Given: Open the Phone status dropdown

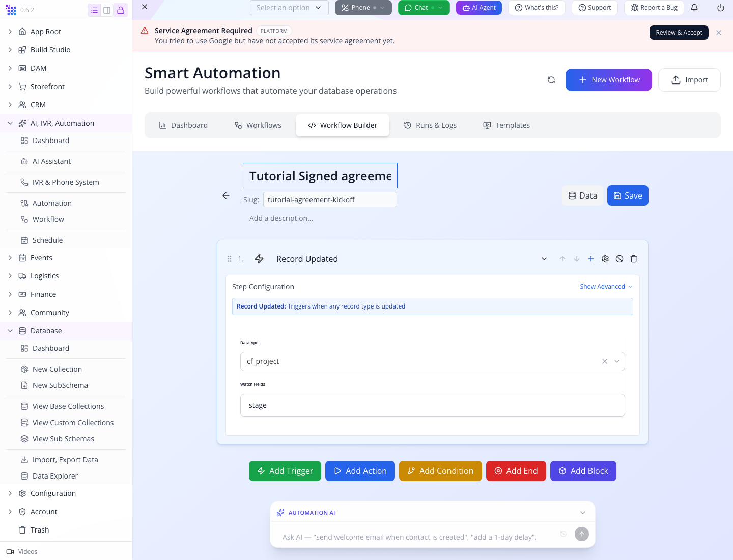Looking at the screenshot, I should click(x=363, y=8).
